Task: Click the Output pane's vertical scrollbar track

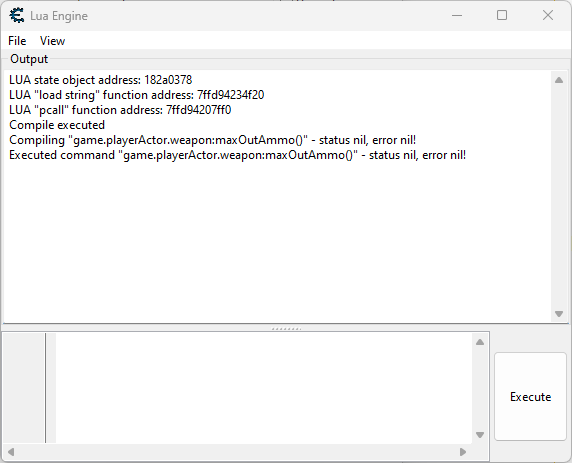Action: (x=559, y=197)
